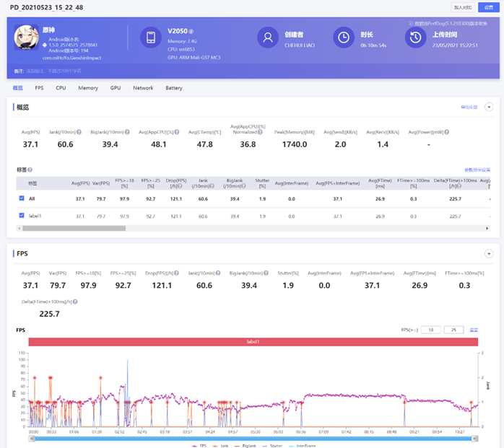The height and width of the screenshot is (448, 504).
Task: Collapse the overview section with chevron
Action: tap(489, 107)
